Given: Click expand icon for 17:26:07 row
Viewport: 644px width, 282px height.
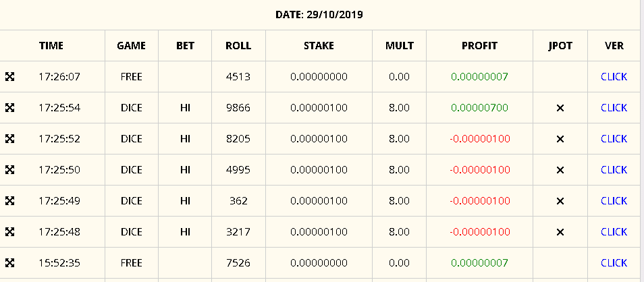Looking at the screenshot, I should point(9,77).
